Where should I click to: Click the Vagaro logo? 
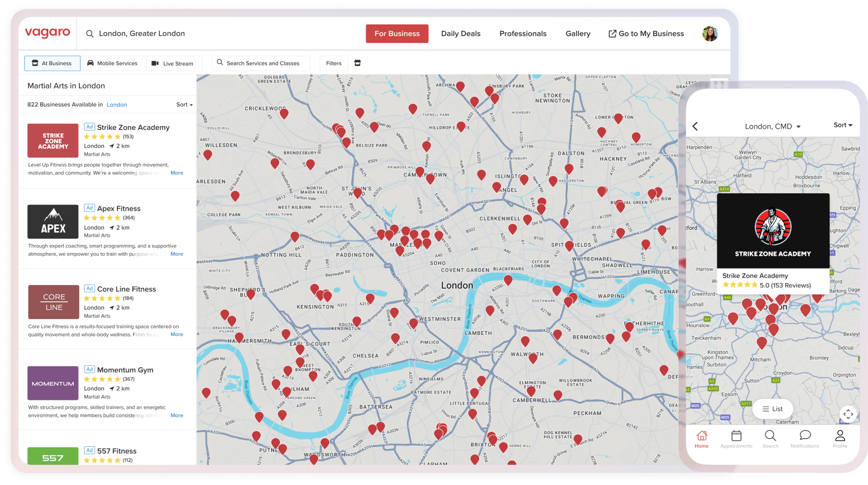(47, 33)
